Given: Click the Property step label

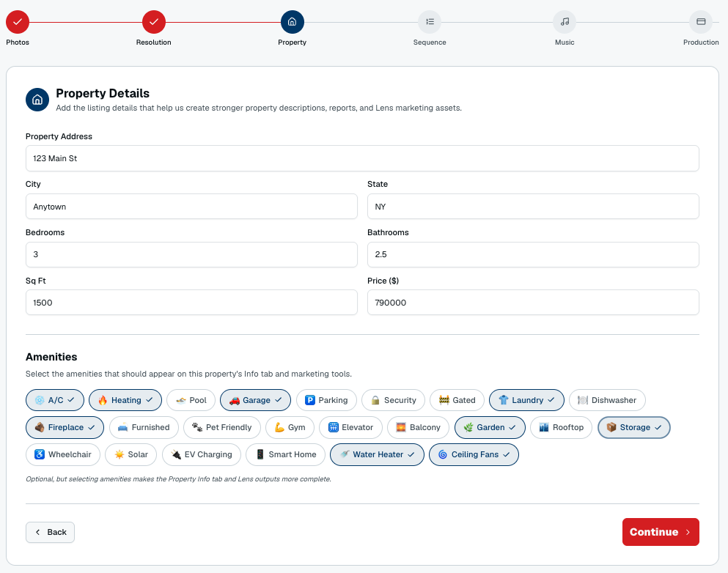Looking at the screenshot, I should tap(292, 42).
